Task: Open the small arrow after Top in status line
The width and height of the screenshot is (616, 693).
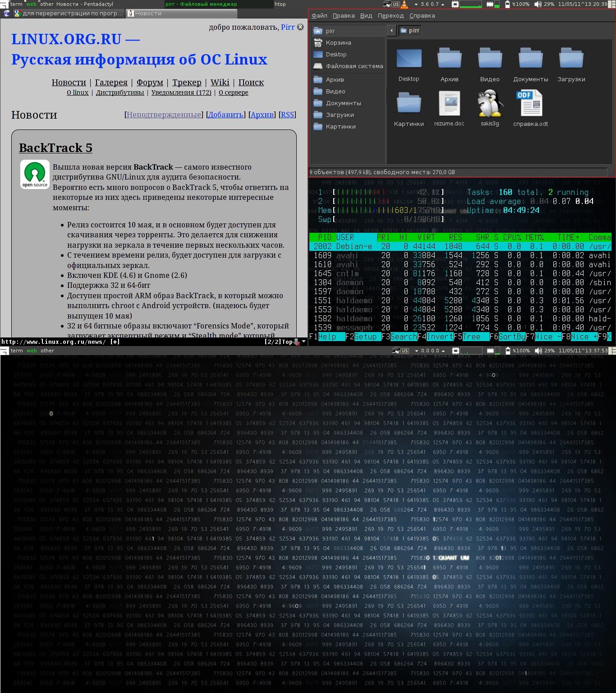Action: click(304, 342)
